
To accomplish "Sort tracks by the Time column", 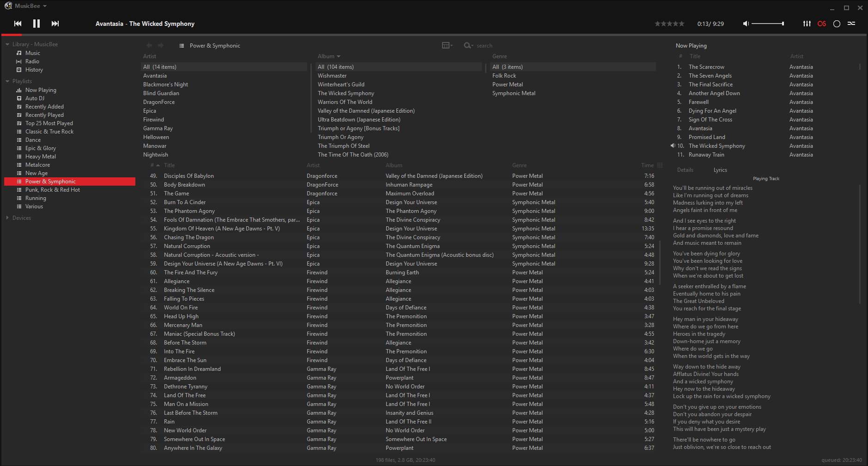I will point(647,165).
